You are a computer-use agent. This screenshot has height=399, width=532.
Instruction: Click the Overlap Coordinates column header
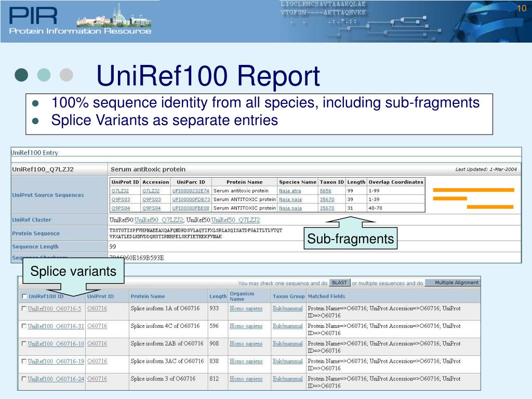tap(396, 182)
